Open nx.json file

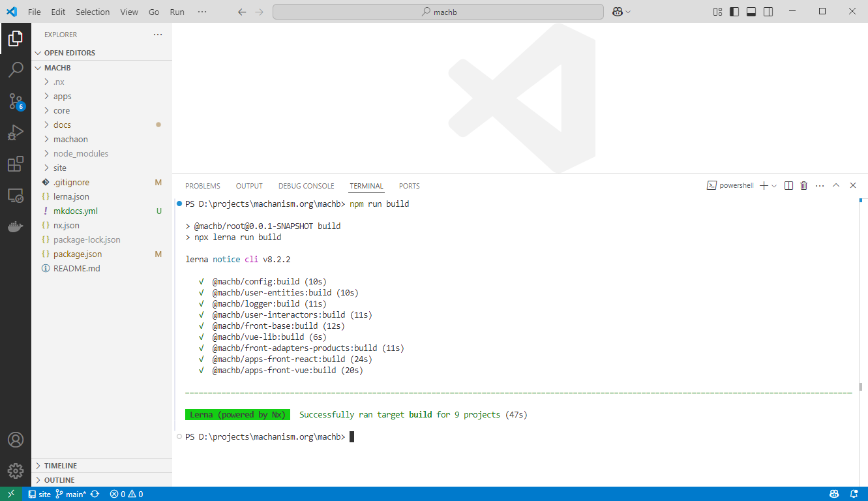[102, 226]
